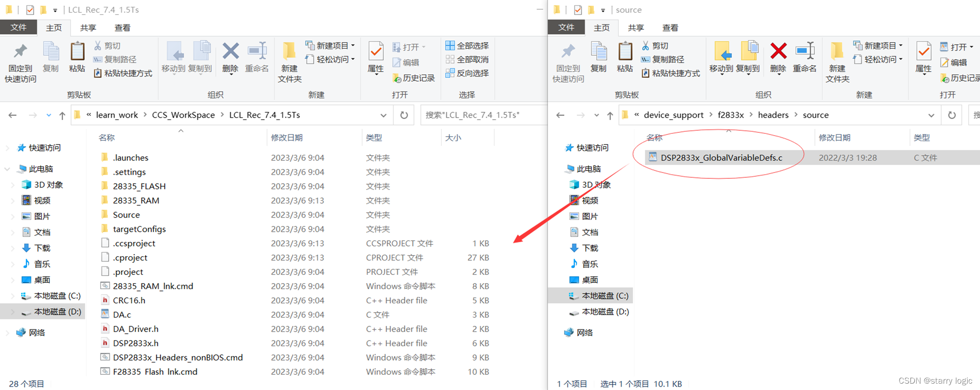The height and width of the screenshot is (390, 980).
Task: Select the .ccsproject file
Action: pyautogui.click(x=134, y=244)
